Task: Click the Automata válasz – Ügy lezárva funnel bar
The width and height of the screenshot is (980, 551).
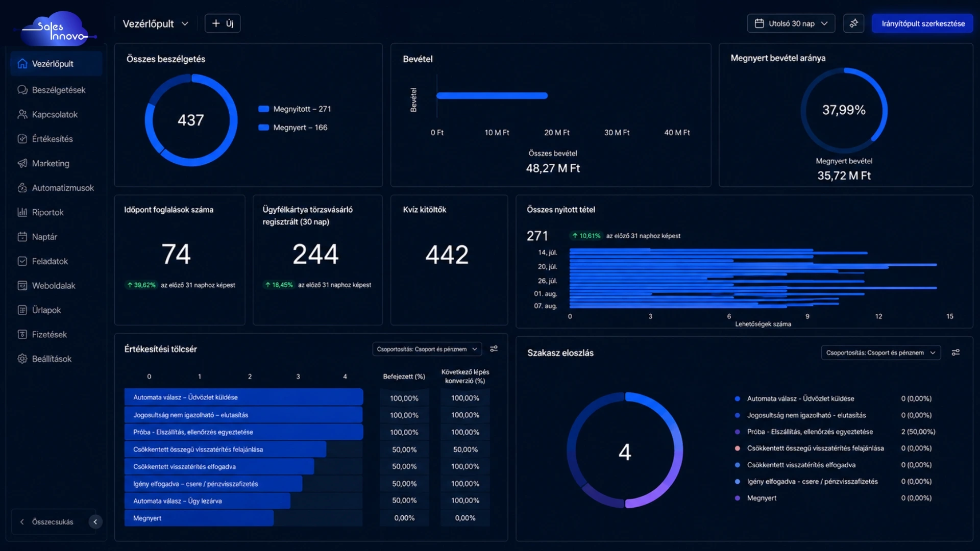Action: (207, 501)
